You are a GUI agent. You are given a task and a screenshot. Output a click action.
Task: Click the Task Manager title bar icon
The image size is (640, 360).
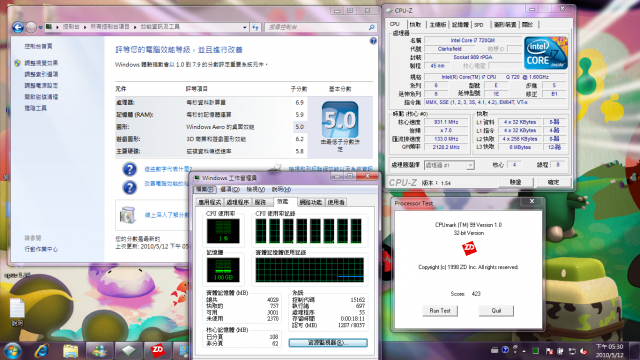point(197,178)
